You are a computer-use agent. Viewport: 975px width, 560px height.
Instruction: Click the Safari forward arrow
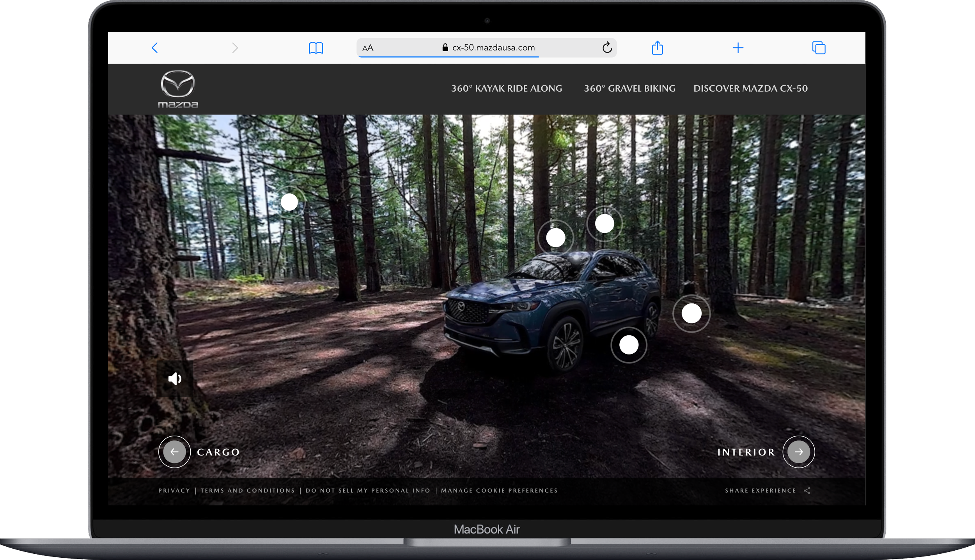click(235, 48)
